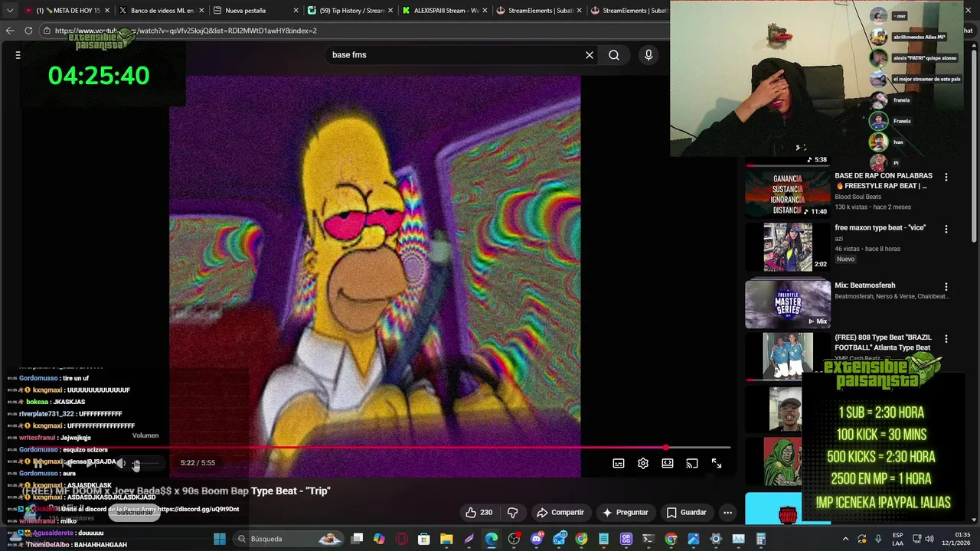Open the Windows Start menu
Viewport: 980px width, 551px height.
point(220,539)
